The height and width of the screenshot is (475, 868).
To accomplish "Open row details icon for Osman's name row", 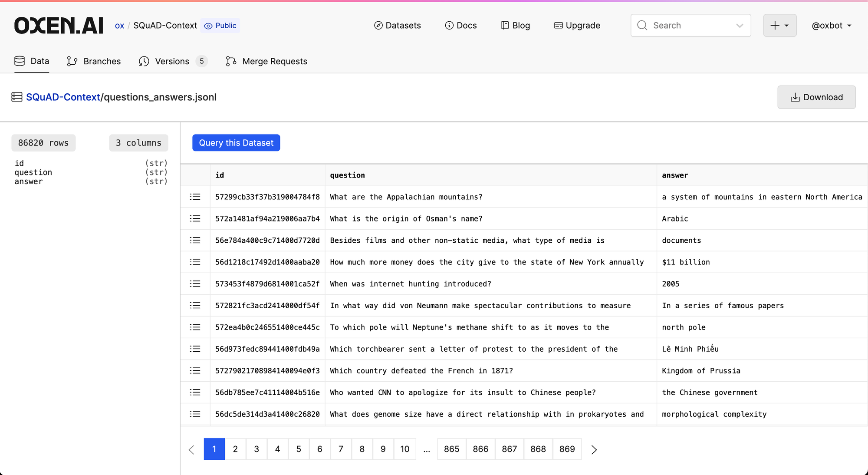I will (x=195, y=218).
